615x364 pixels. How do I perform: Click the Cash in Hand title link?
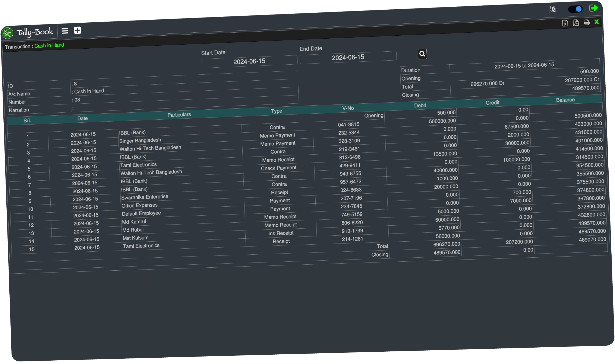(x=49, y=45)
